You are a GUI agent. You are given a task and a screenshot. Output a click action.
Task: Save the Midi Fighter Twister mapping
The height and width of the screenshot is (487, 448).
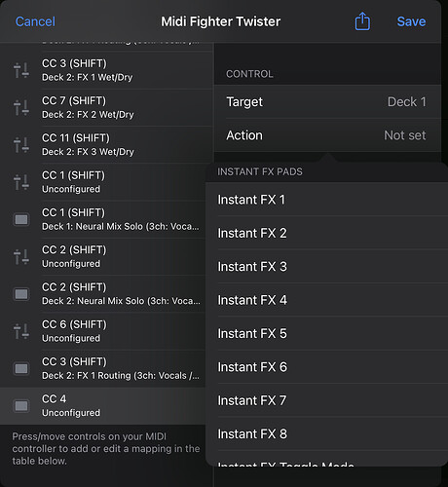pyautogui.click(x=411, y=21)
